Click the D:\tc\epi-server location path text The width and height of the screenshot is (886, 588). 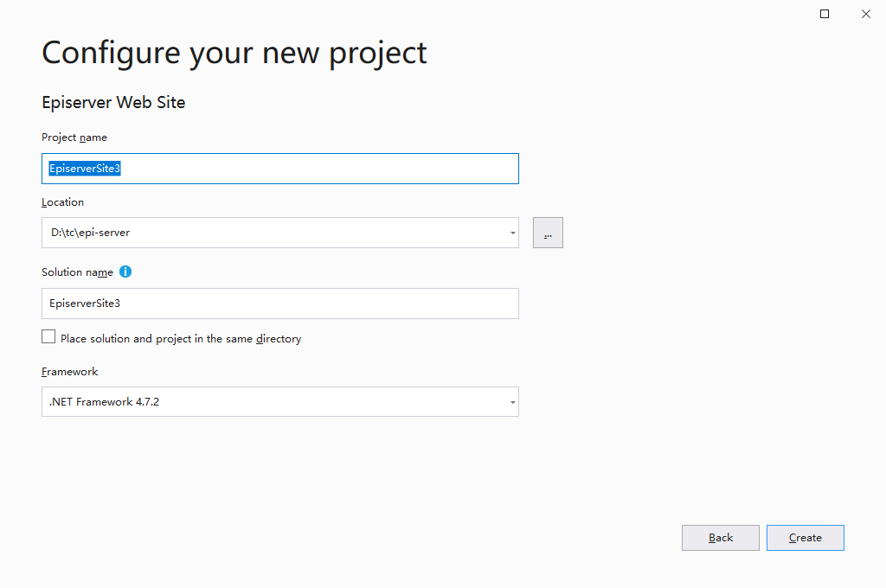click(x=90, y=232)
